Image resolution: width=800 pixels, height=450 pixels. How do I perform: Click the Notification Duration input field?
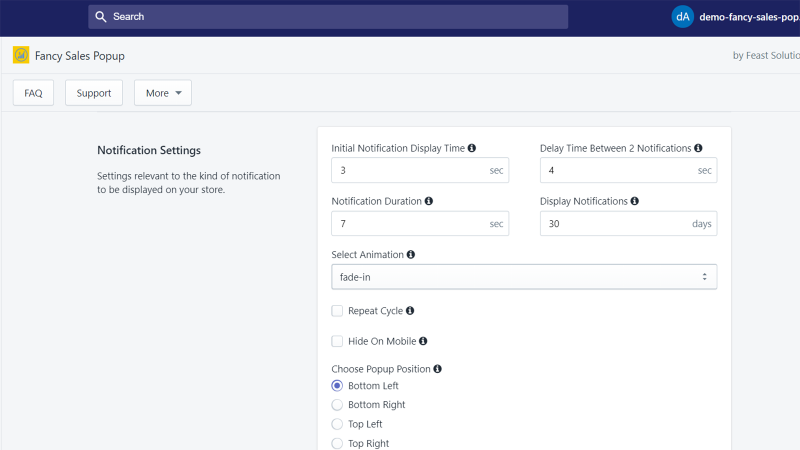click(x=420, y=223)
